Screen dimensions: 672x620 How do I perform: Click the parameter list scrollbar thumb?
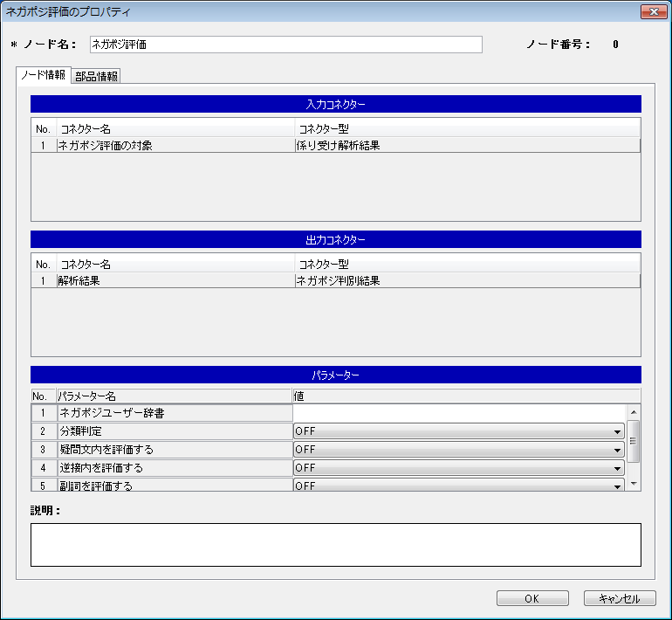[634, 441]
